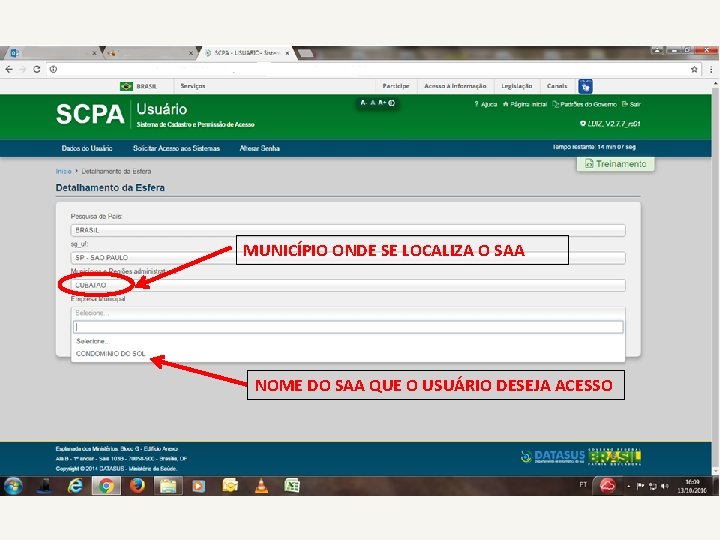Log out with the Sair link
Screen dimensions: 720x540
click(x=631, y=104)
